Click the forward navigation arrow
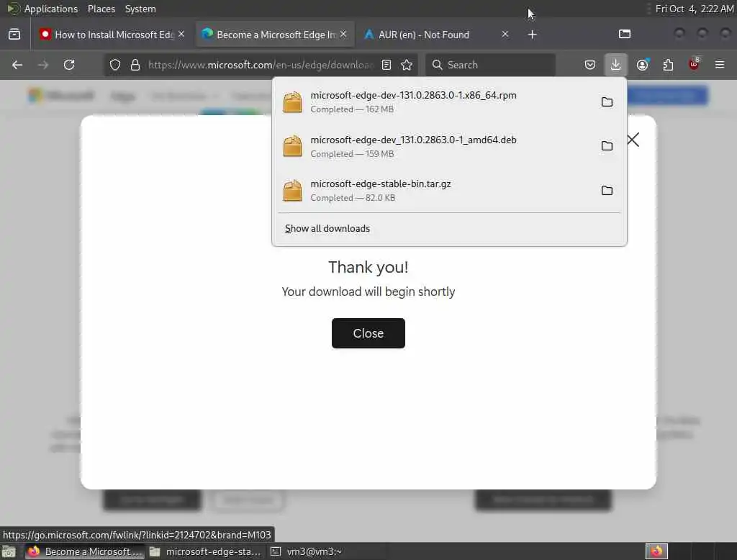Viewport: 737px width, 560px height. pyautogui.click(x=43, y=65)
